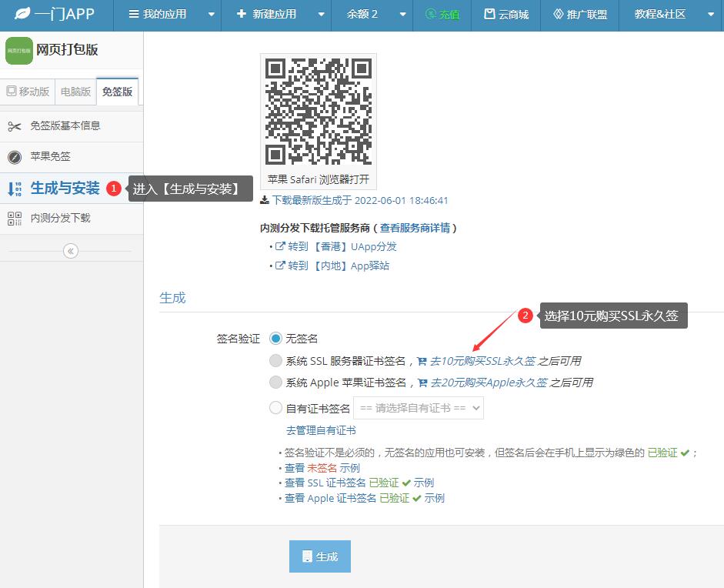This screenshot has width=724, height=588.
Task: Expand the 余额 2 dropdown arrow
Action: (402, 15)
